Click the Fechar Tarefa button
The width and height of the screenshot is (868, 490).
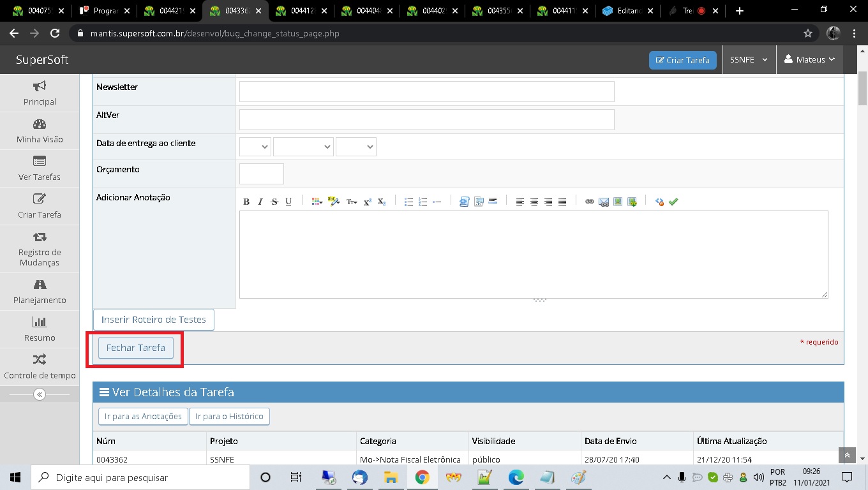(135, 348)
